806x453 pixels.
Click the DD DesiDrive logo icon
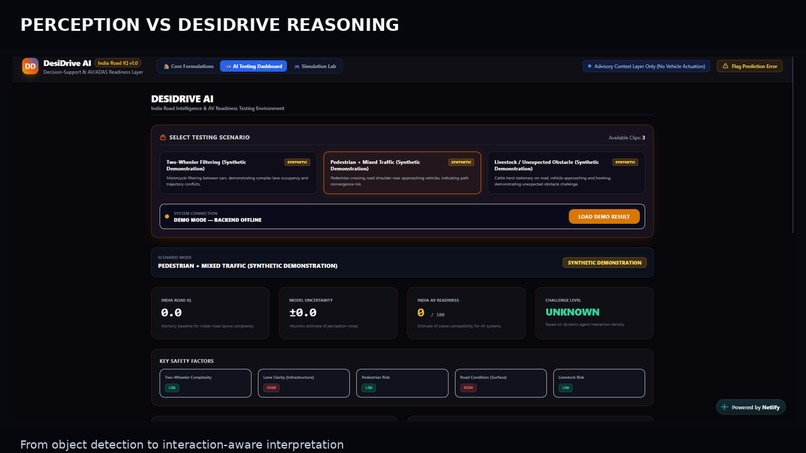30,66
